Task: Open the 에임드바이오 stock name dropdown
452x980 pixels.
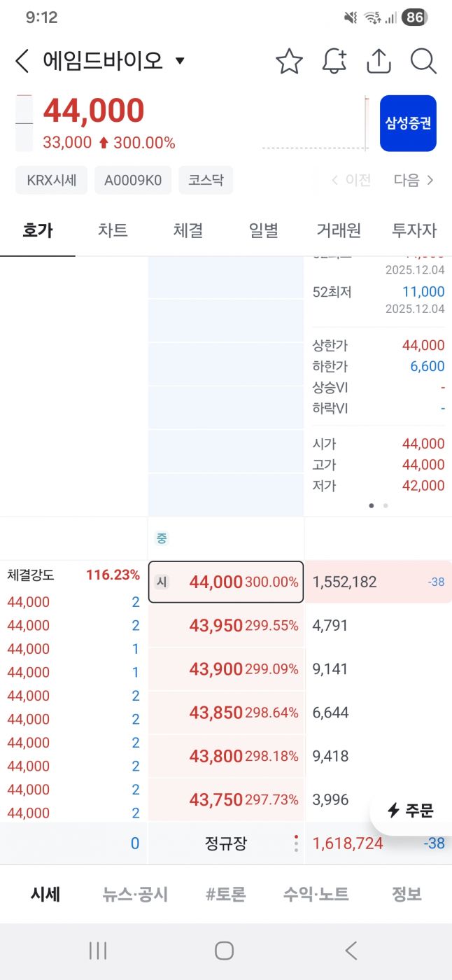Action: click(180, 61)
